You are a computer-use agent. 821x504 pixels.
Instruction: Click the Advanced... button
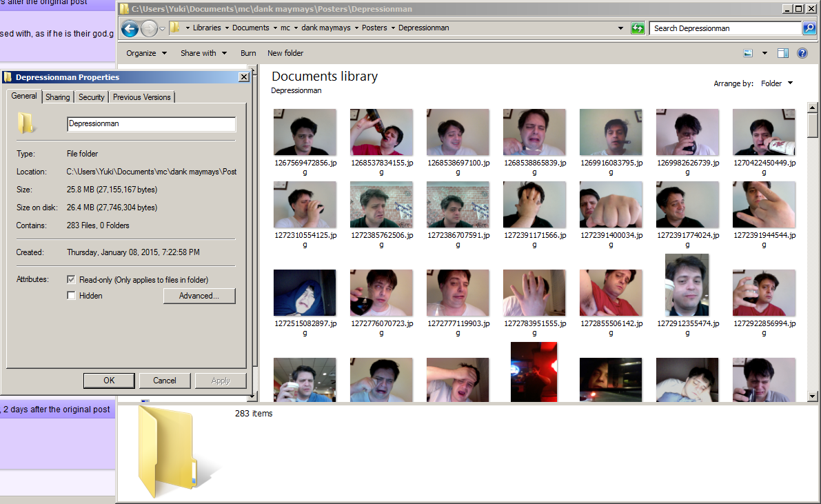199,296
